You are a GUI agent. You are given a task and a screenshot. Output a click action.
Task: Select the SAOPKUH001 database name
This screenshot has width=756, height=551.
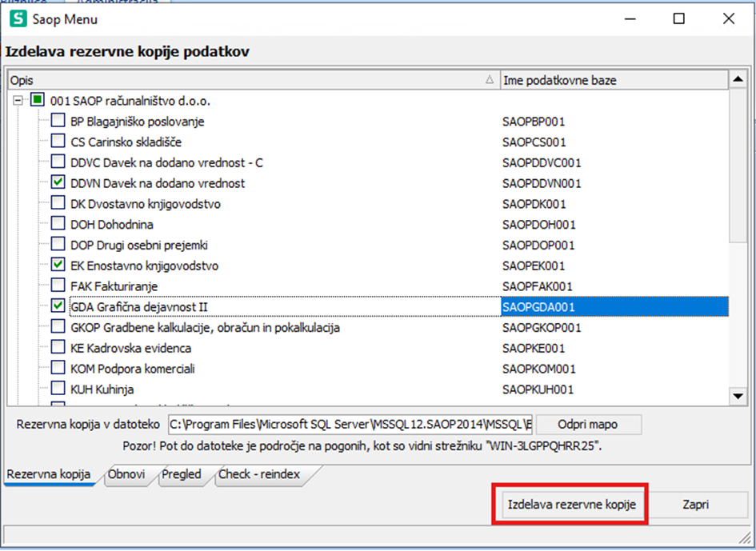pyautogui.click(x=538, y=389)
